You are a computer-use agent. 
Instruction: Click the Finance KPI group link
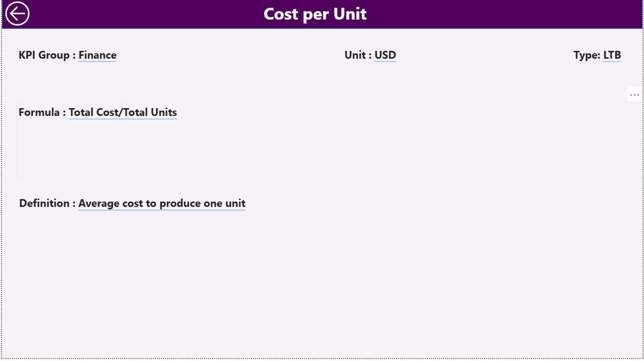tap(97, 55)
